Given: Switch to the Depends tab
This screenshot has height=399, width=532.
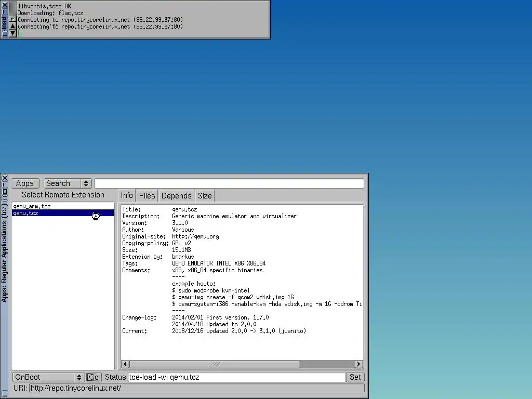Looking at the screenshot, I should pos(177,196).
